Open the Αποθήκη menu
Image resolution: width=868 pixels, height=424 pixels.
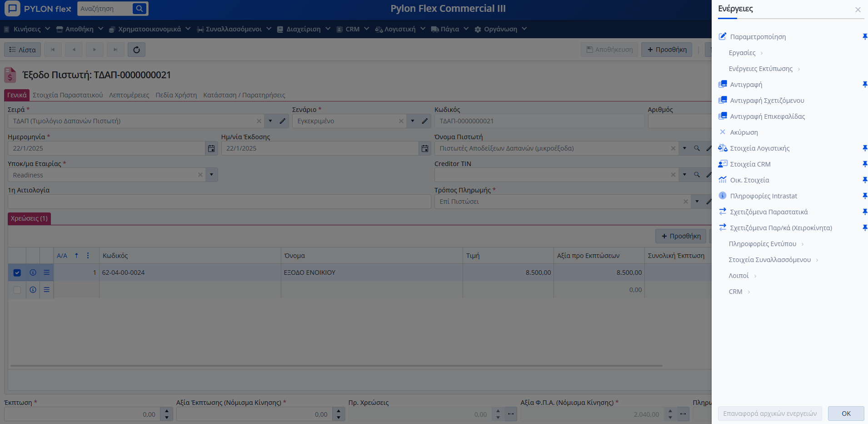(80, 29)
